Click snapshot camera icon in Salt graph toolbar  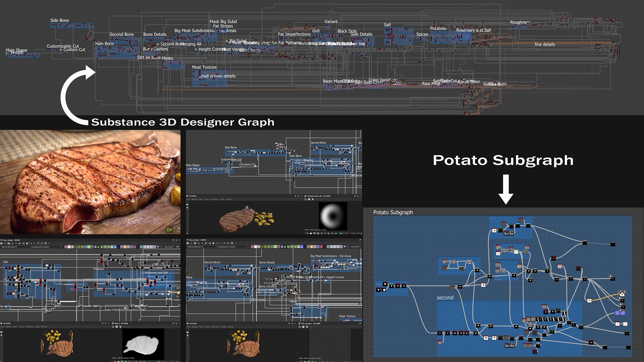coord(9,243)
